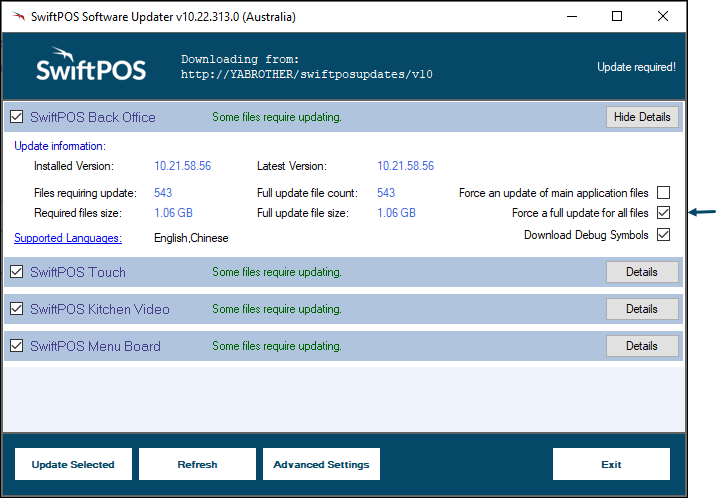Maximize the Software Updater window
The image size is (717, 498).
(x=617, y=16)
